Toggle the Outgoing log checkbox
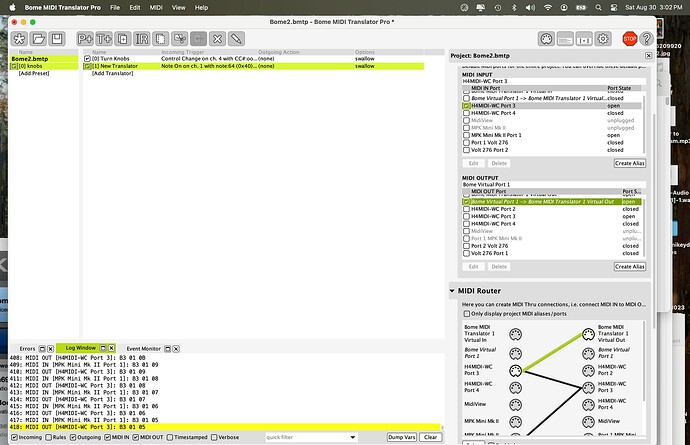This screenshot has height=445, width=690. click(73, 437)
